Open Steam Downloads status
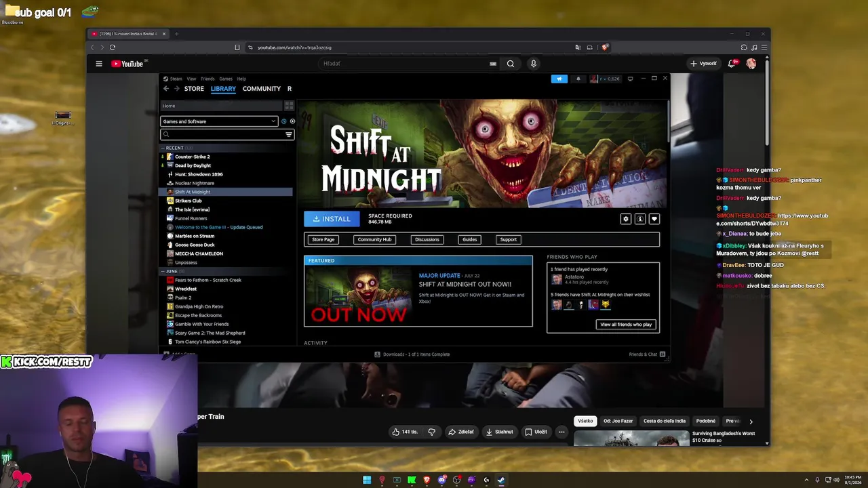Image resolution: width=868 pixels, height=488 pixels. [412, 354]
